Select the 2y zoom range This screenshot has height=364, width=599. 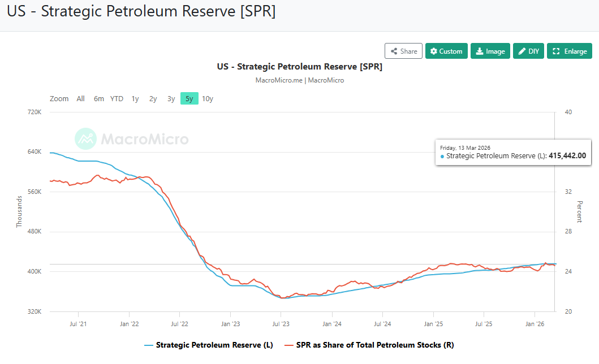153,99
